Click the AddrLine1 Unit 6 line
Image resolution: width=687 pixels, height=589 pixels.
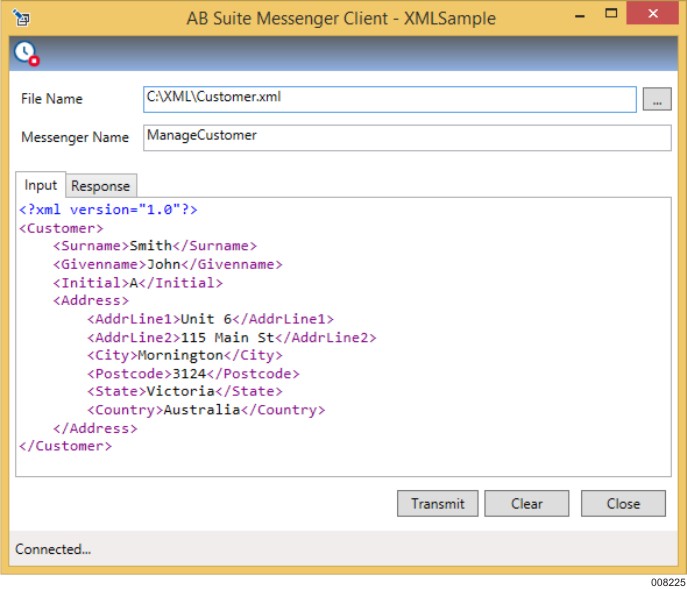(x=210, y=319)
